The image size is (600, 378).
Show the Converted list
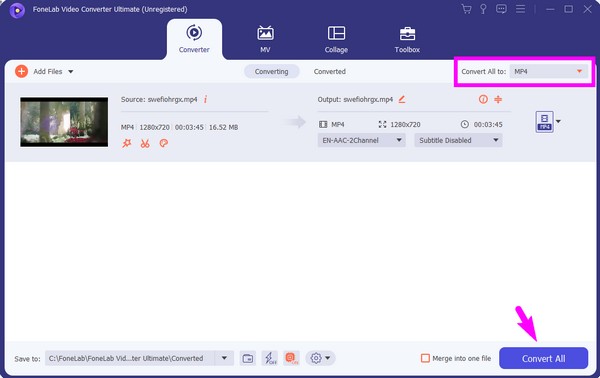pyautogui.click(x=329, y=72)
